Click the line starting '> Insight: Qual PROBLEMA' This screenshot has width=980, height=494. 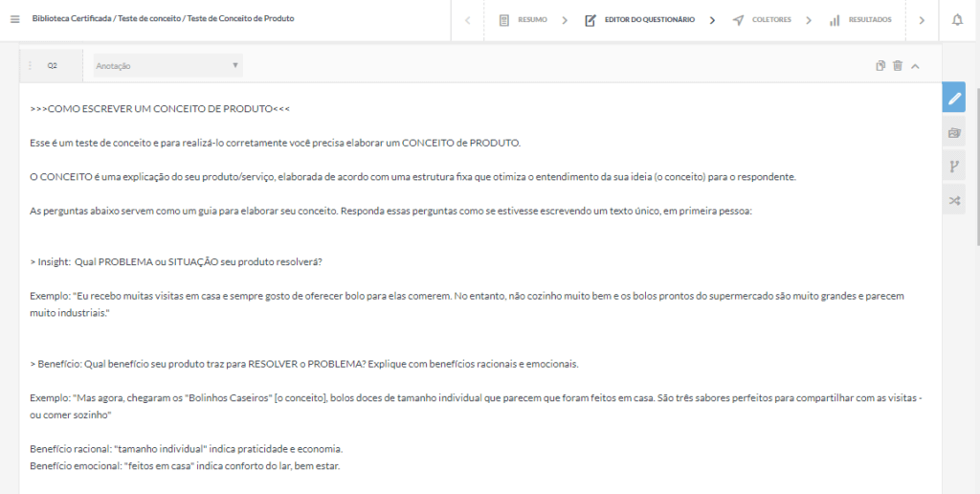pos(176,262)
